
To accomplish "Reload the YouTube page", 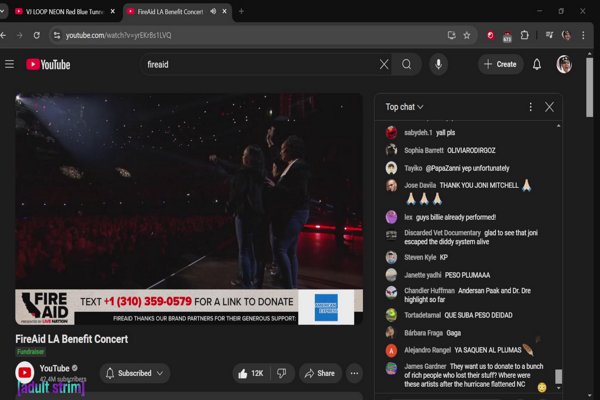I will pyautogui.click(x=36, y=35).
